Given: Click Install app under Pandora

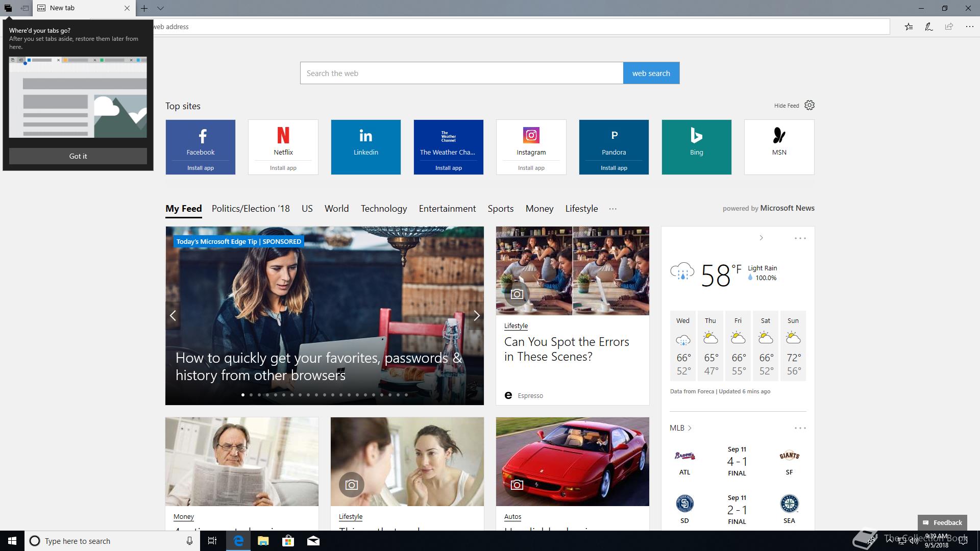Looking at the screenshot, I should (614, 168).
